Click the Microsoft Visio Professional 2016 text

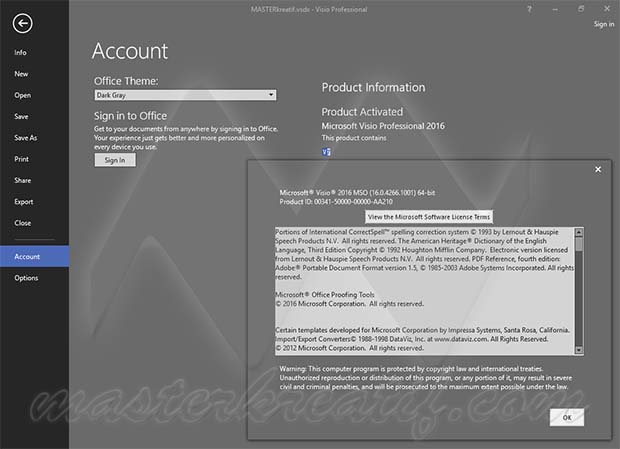383,126
